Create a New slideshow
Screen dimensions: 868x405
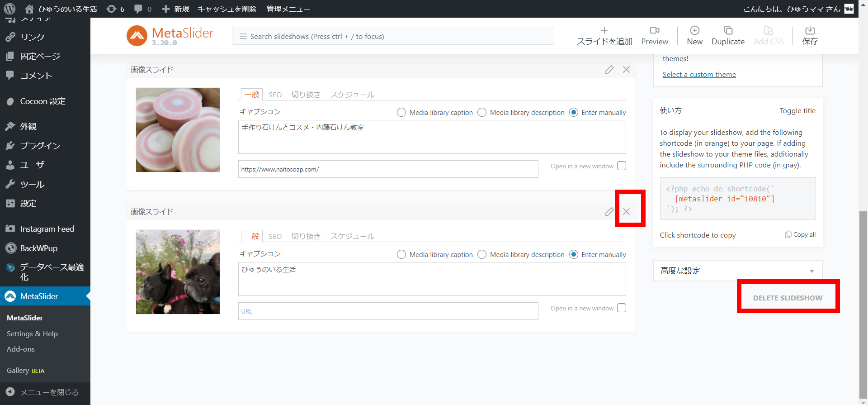tap(694, 31)
